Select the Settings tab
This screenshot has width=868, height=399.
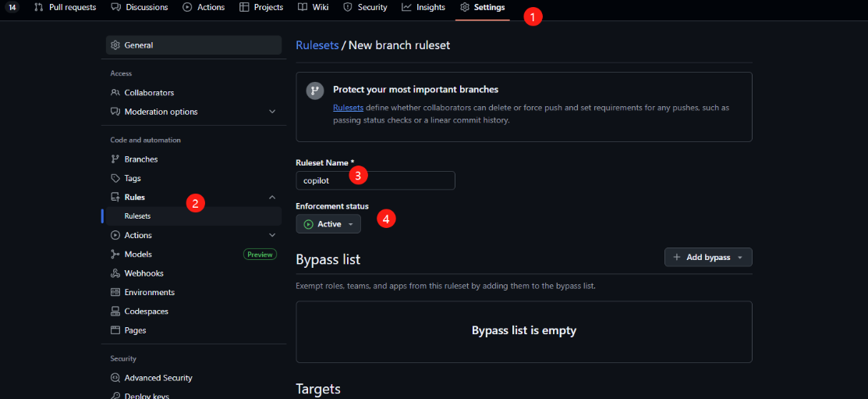(482, 7)
